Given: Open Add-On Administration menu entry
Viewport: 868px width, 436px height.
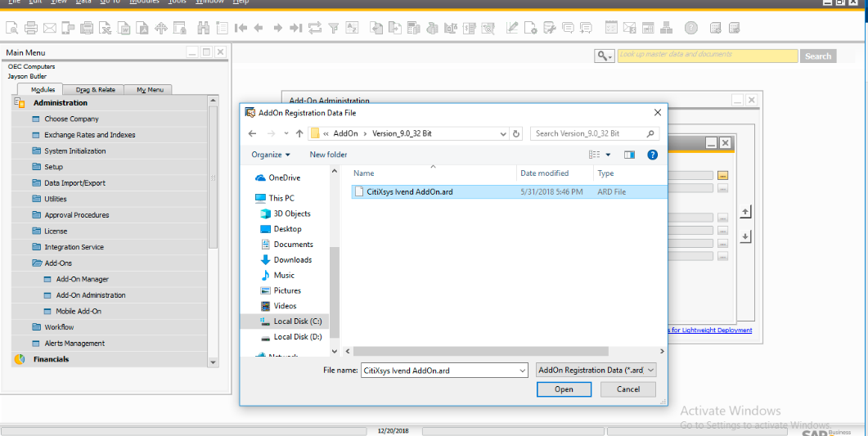Looking at the screenshot, I should pyautogui.click(x=91, y=295).
